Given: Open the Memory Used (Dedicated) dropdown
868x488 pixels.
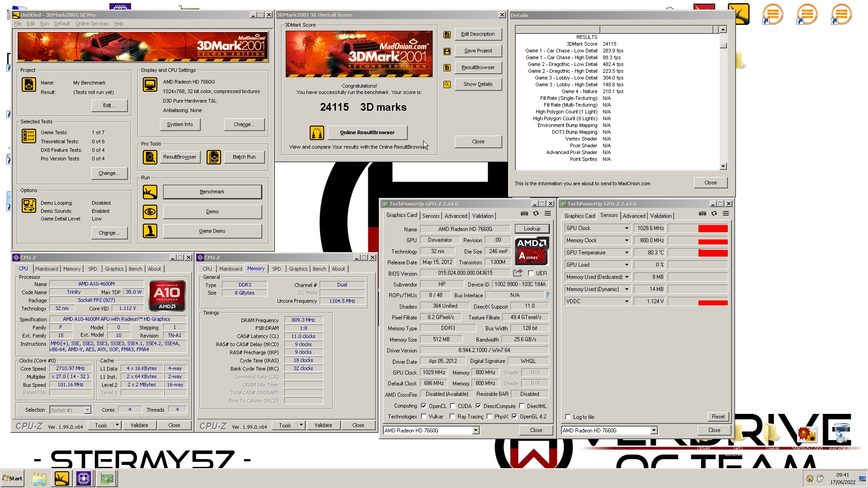Looking at the screenshot, I should (627, 277).
